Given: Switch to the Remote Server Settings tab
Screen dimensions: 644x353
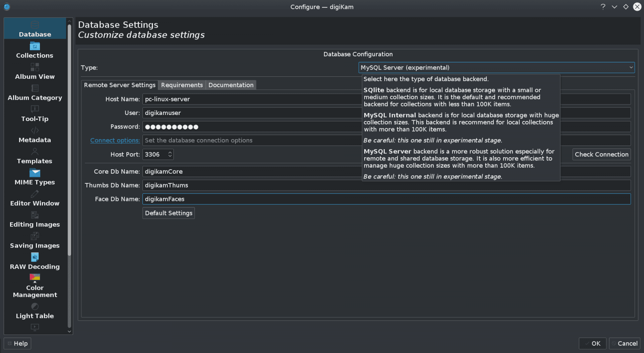Looking at the screenshot, I should point(120,85).
